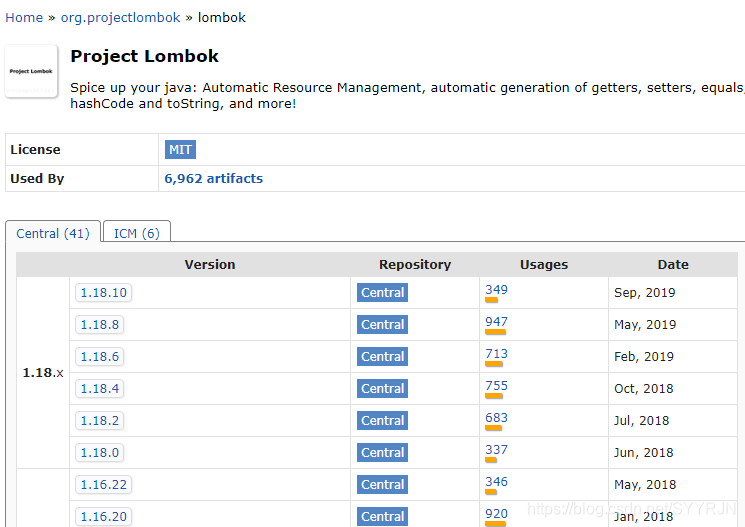Viewport: 745px width, 527px height.
Task: Click the Central badge for 1.16.20
Action: pyautogui.click(x=382, y=517)
